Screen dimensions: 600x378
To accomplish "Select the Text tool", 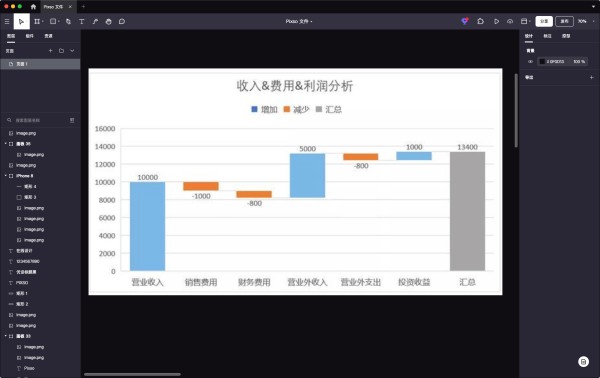I will point(82,21).
